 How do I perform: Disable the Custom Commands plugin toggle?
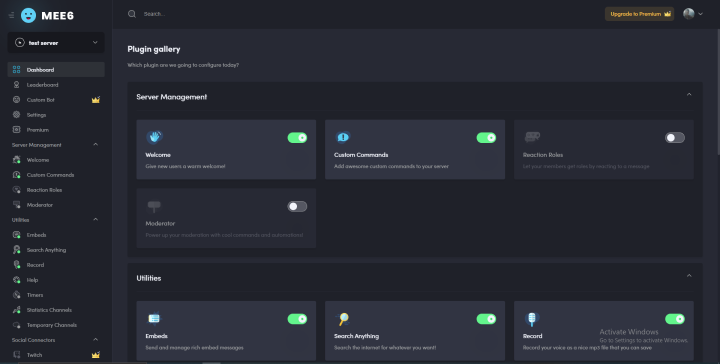(486, 138)
